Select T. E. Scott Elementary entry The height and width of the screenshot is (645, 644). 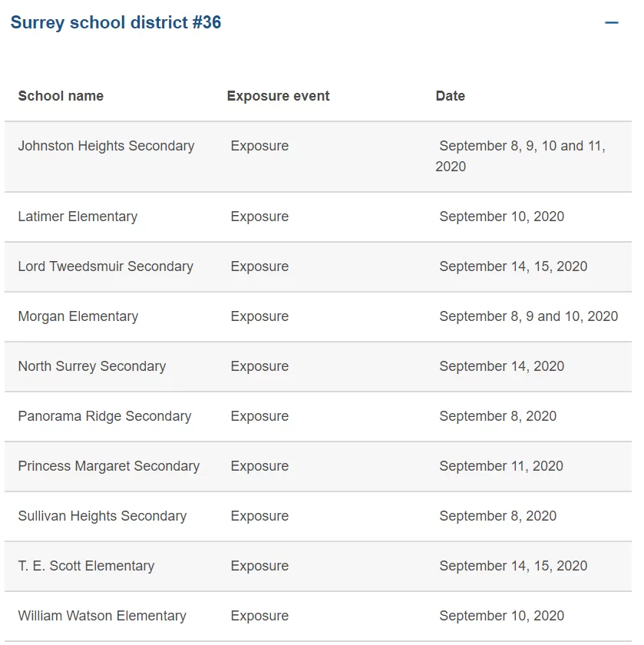click(x=87, y=566)
